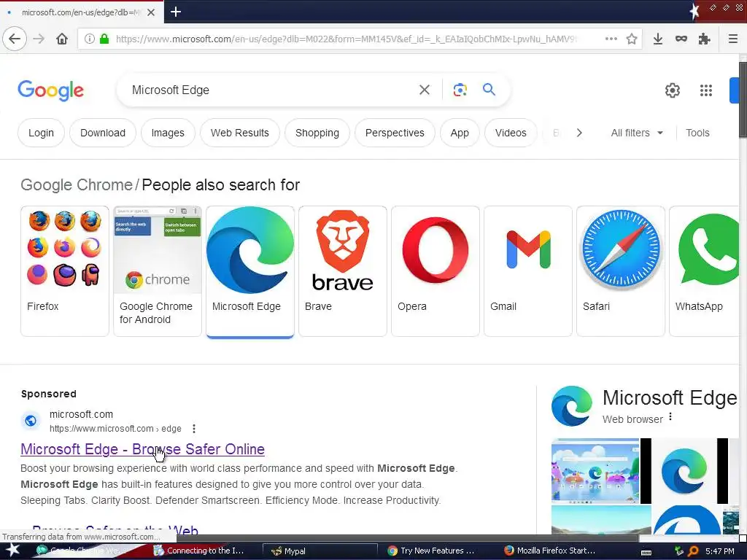Open the Google apps grid

coord(706,90)
